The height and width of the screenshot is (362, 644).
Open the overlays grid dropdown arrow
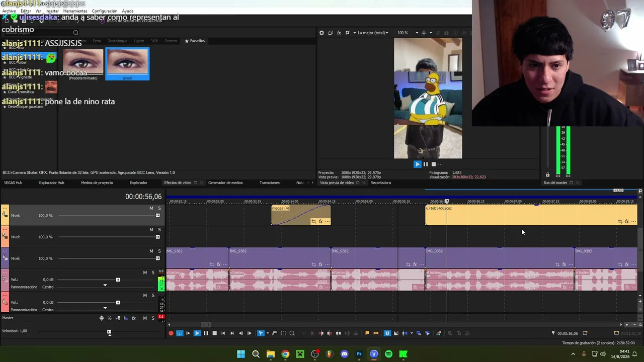coord(431,33)
